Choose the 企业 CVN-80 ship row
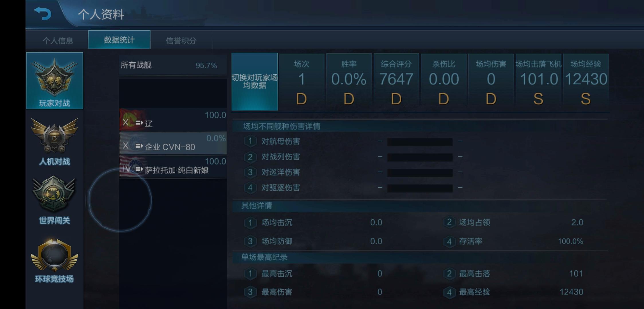 (173, 143)
